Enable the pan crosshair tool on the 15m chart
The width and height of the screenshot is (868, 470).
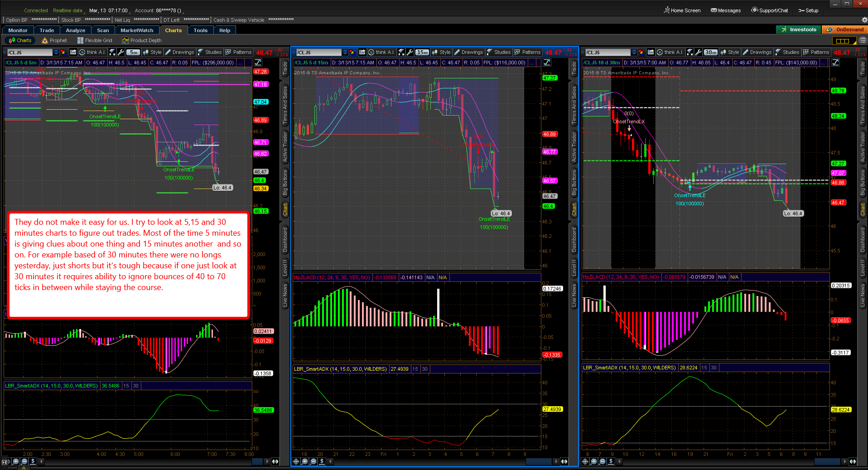pyautogui.click(x=296, y=461)
